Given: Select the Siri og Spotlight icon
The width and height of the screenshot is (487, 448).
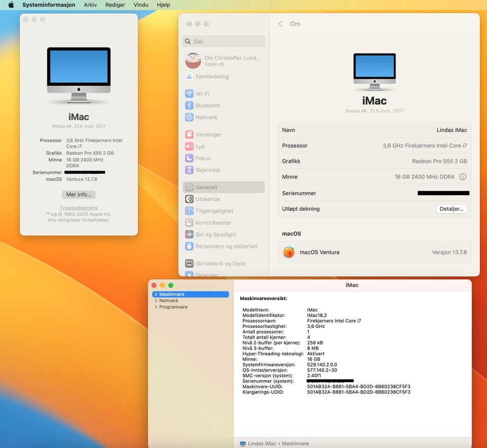Looking at the screenshot, I should (189, 235).
